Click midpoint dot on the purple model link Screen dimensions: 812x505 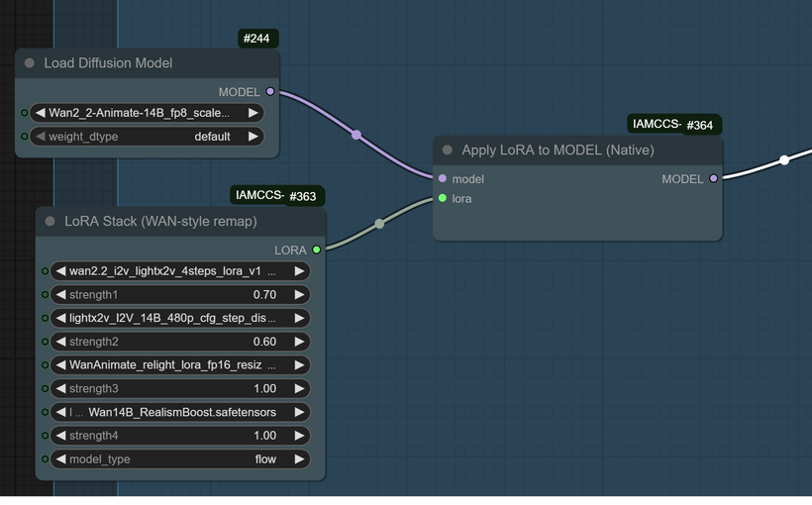click(356, 135)
